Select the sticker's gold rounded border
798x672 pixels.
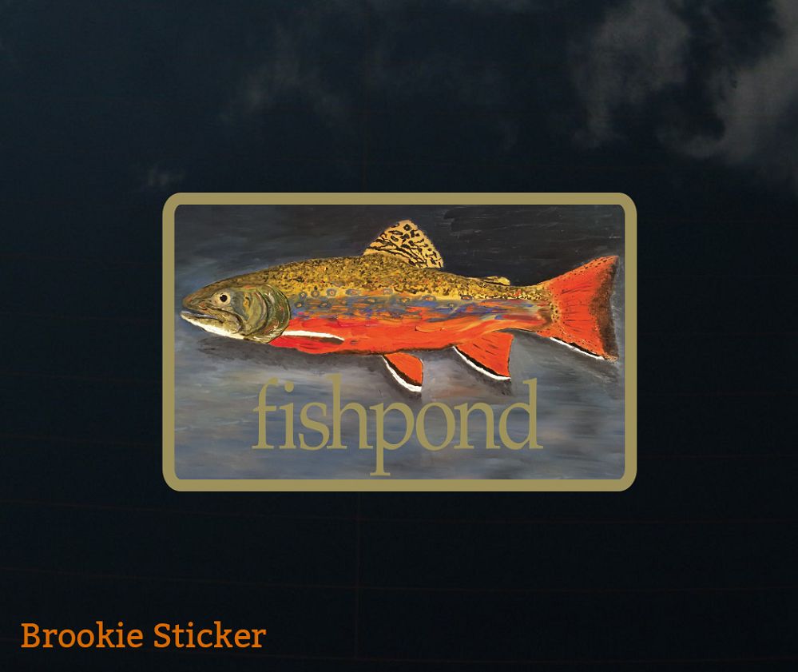[399, 198]
